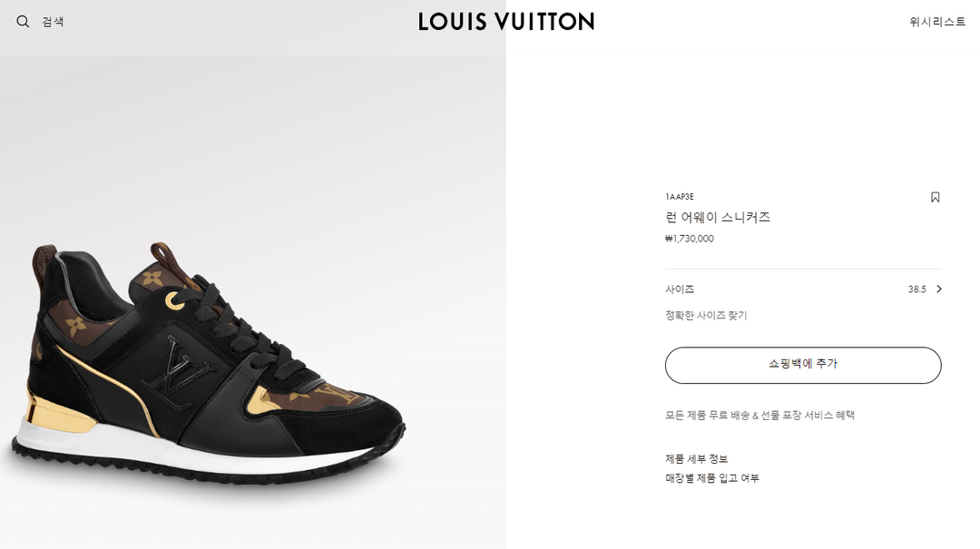Expand size options with the chevron arrow
980x549 pixels.
[939, 289]
